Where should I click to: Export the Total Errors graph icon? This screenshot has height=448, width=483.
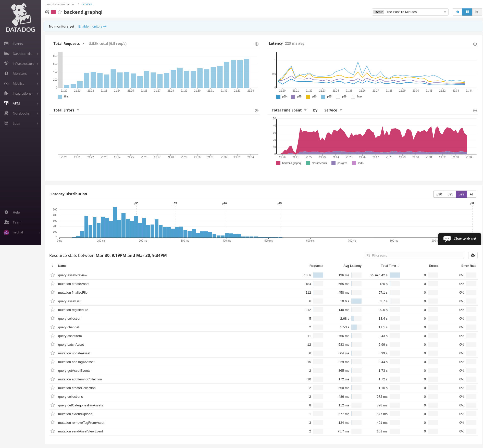point(257,110)
